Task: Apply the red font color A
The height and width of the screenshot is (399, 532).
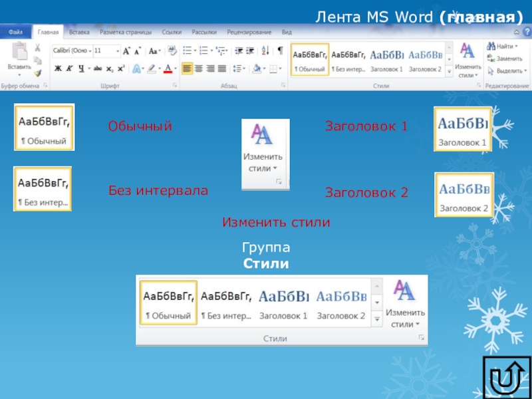Action: (x=168, y=69)
